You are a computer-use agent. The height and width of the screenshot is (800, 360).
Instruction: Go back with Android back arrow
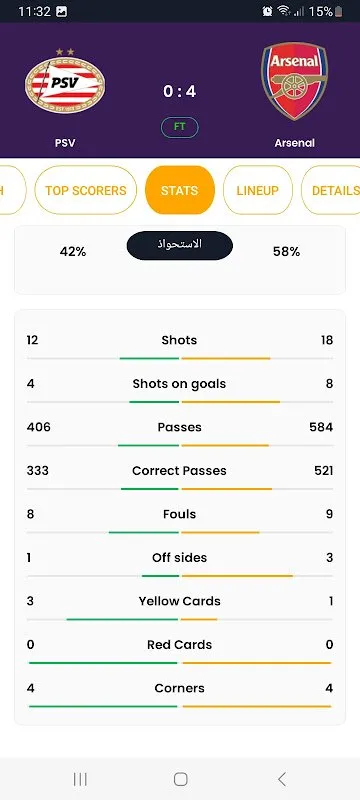[281, 779]
